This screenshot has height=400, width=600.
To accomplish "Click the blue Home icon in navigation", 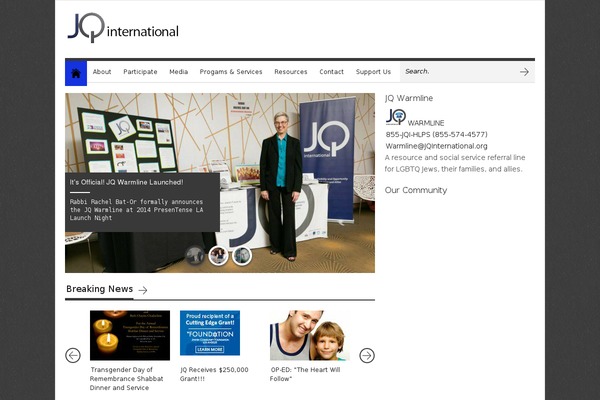I will (76, 73).
